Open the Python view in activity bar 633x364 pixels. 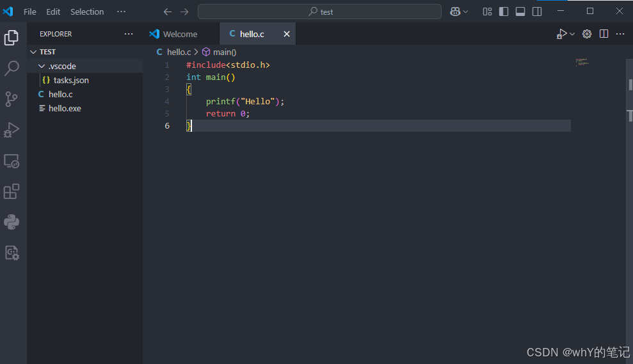point(12,222)
